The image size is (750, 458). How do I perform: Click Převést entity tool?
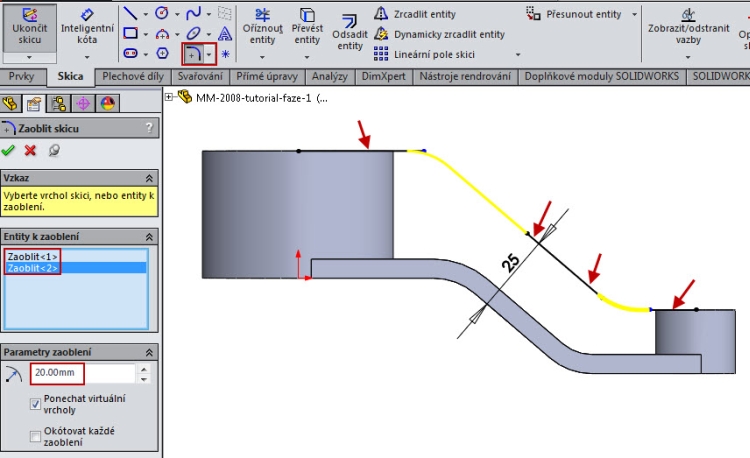(307, 27)
